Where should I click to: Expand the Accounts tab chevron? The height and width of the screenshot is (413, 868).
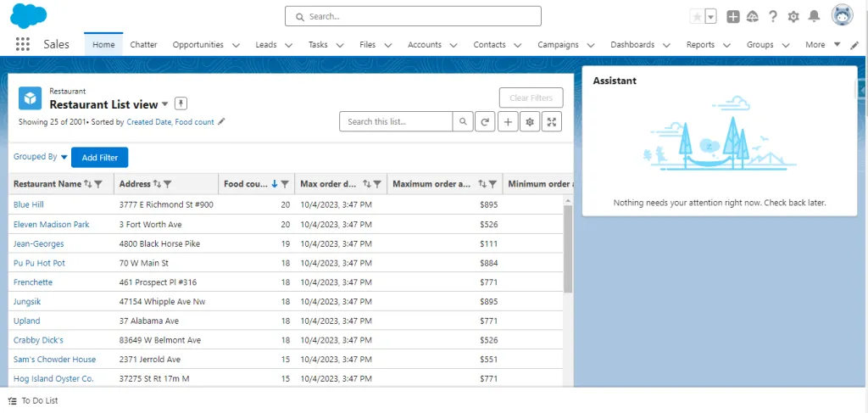coord(453,46)
